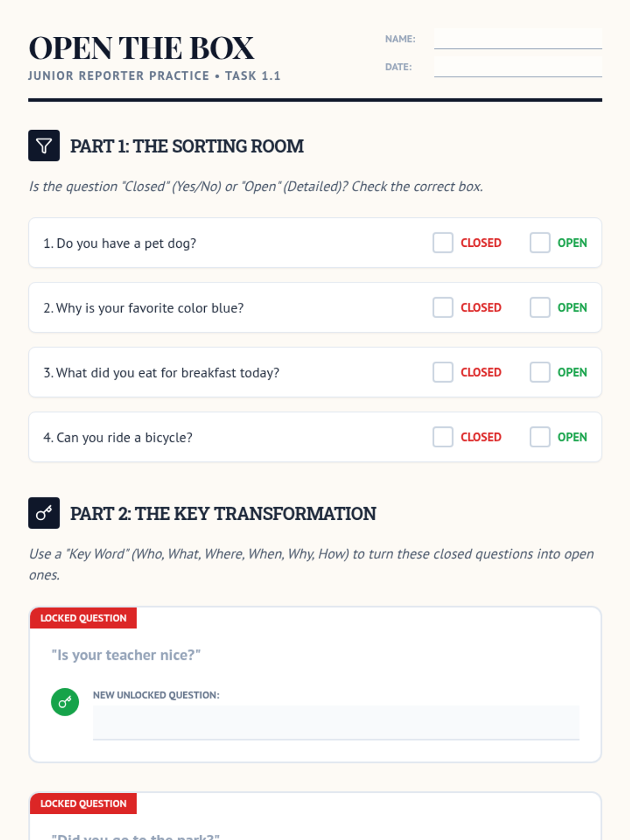Click the key icon beside Part 2
The image size is (630, 840).
(x=44, y=513)
